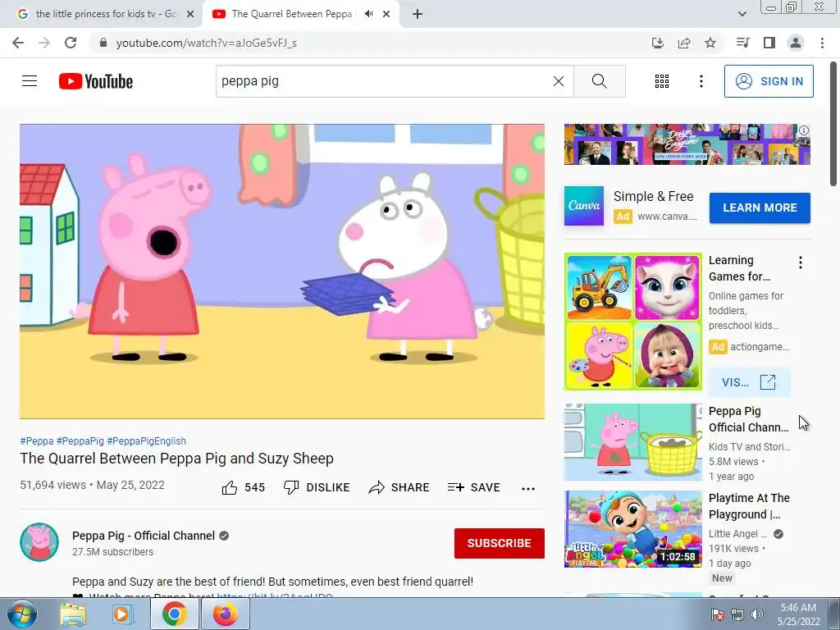
Task: Open options for Learning Games ad
Action: click(801, 262)
